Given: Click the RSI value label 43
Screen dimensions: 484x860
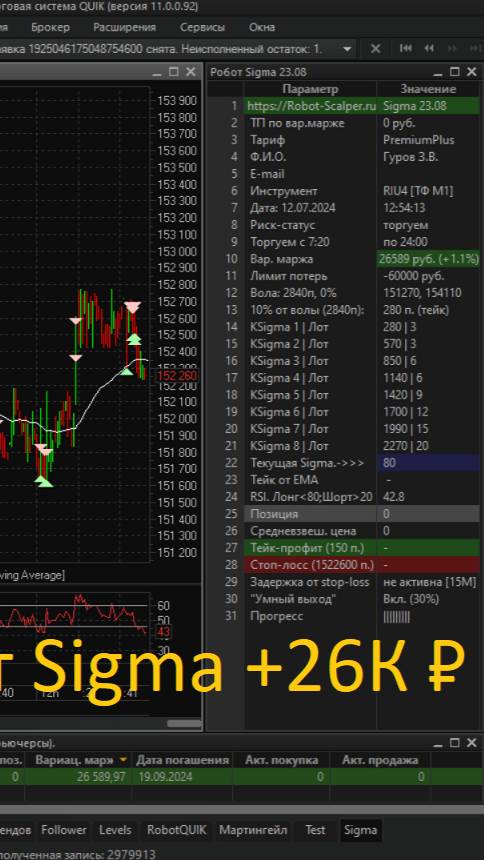Looking at the screenshot, I should [164, 632].
